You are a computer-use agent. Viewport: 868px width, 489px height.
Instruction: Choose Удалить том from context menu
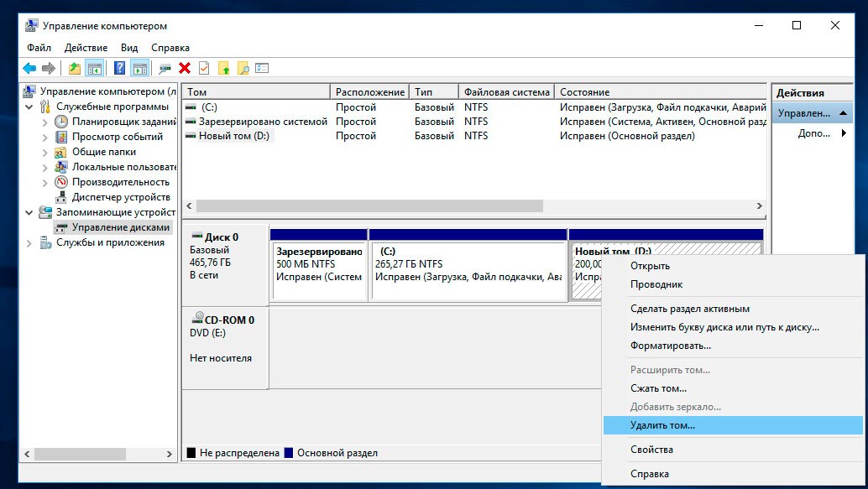coord(662,425)
